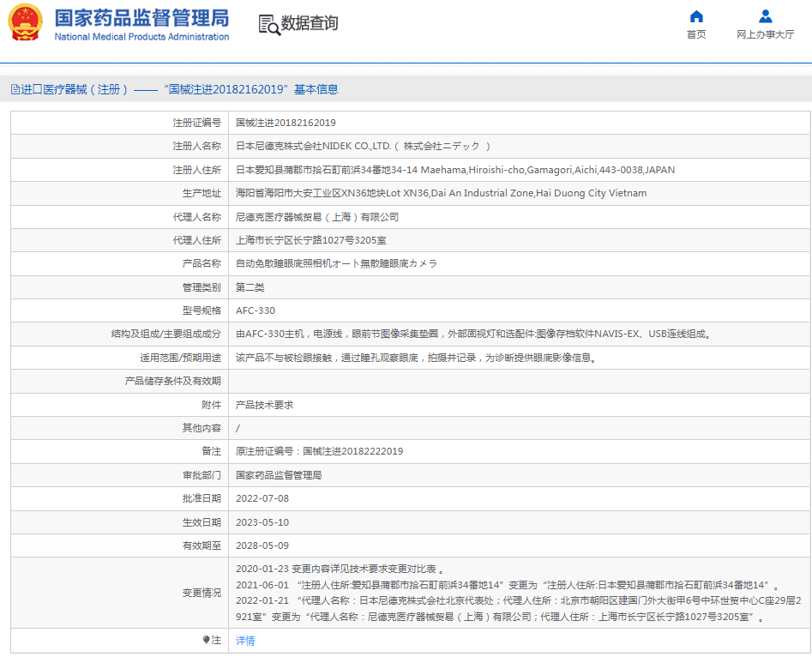This screenshot has height=657, width=812.
Task: Select the 国械注进20182162019 基本信息 page title
Action: click(x=252, y=88)
